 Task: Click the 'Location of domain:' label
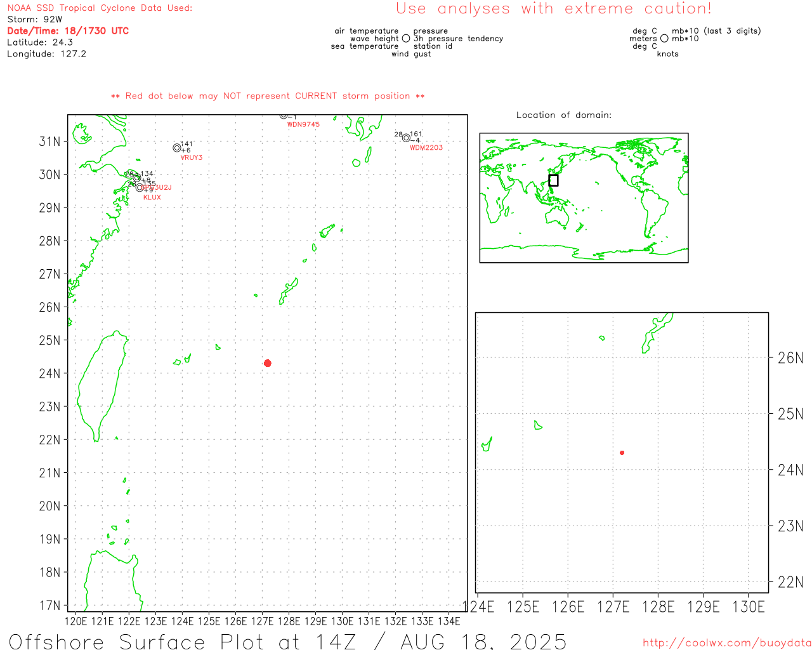point(564,115)
